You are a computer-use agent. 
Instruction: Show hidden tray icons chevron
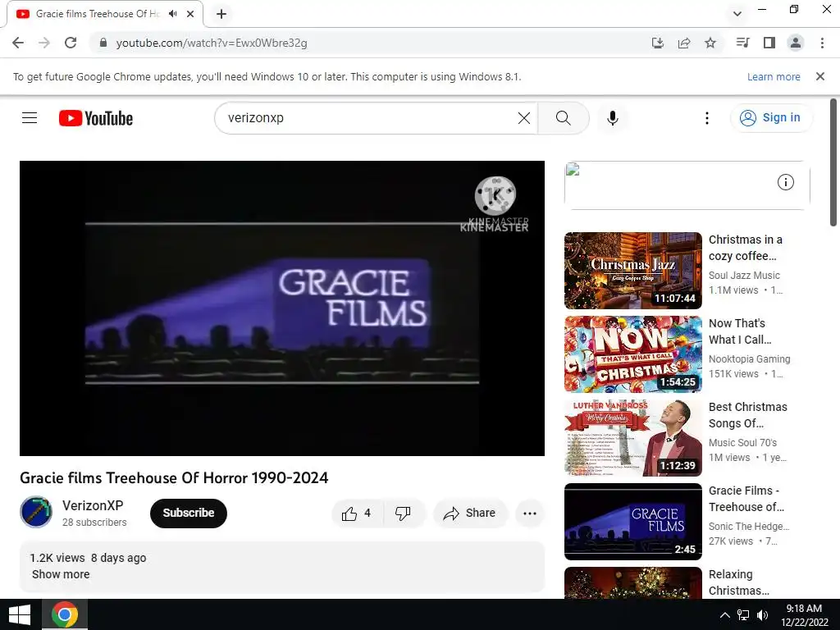(x=725, y=615)
